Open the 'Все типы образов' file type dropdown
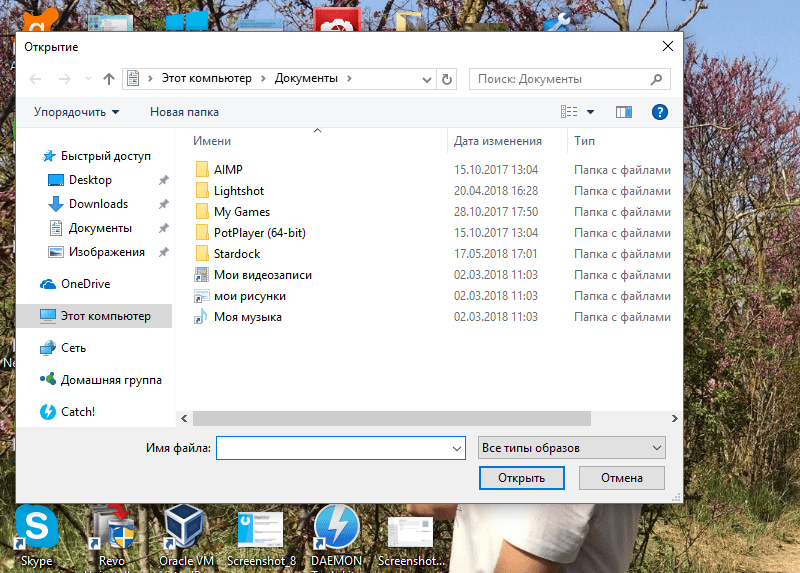800x573 pixels. pyautogui.click(x=571, y=448)
